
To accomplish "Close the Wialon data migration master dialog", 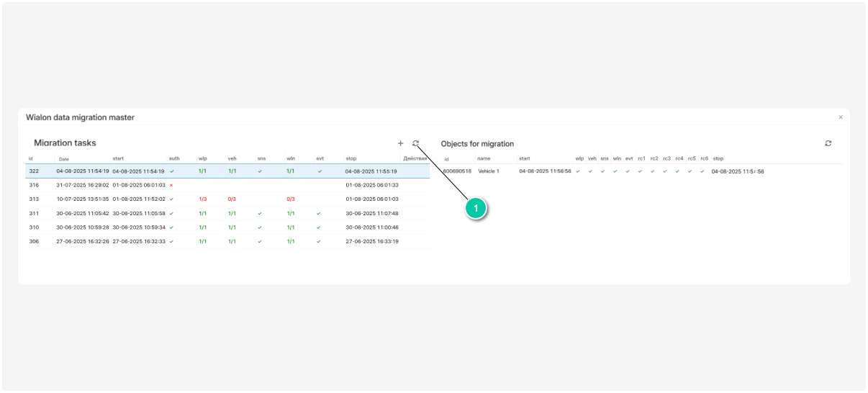I will click(840, 117).
